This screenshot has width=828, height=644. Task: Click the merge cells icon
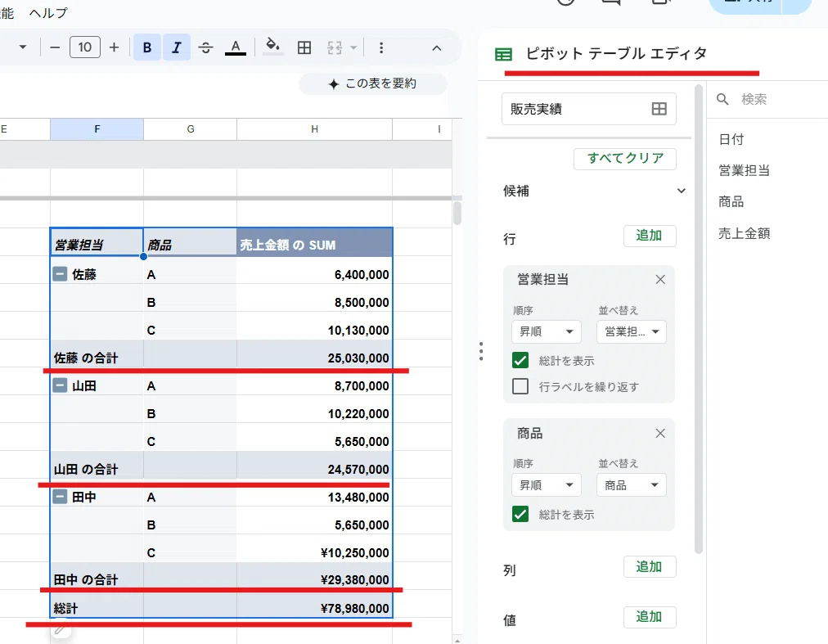tap(335, 48)
